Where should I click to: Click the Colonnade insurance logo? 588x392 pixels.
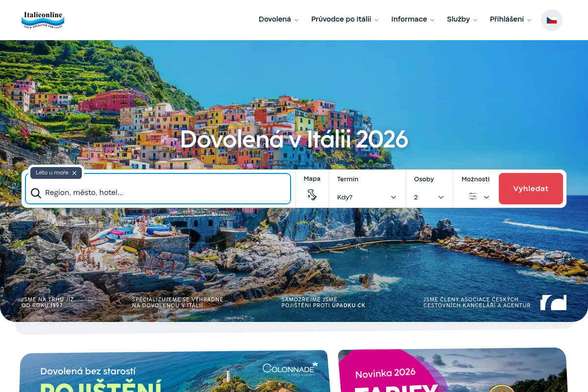290,368
